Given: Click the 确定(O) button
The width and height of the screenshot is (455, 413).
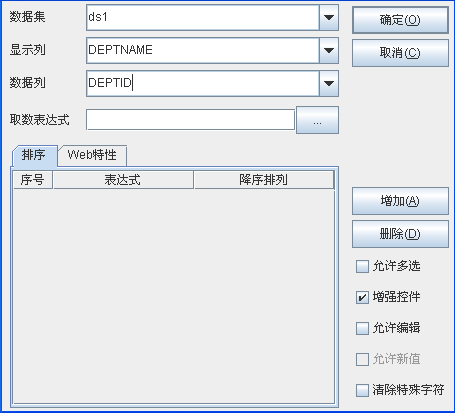Looking at the screenshot, I should 400,20.
